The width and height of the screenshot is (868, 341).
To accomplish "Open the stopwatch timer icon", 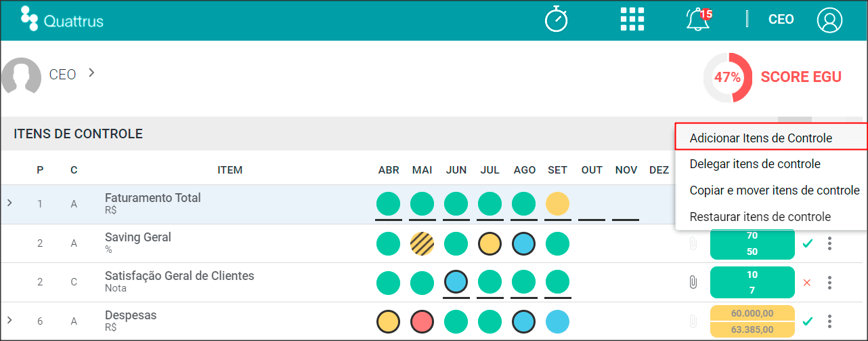I will click(x=557, y=19).
